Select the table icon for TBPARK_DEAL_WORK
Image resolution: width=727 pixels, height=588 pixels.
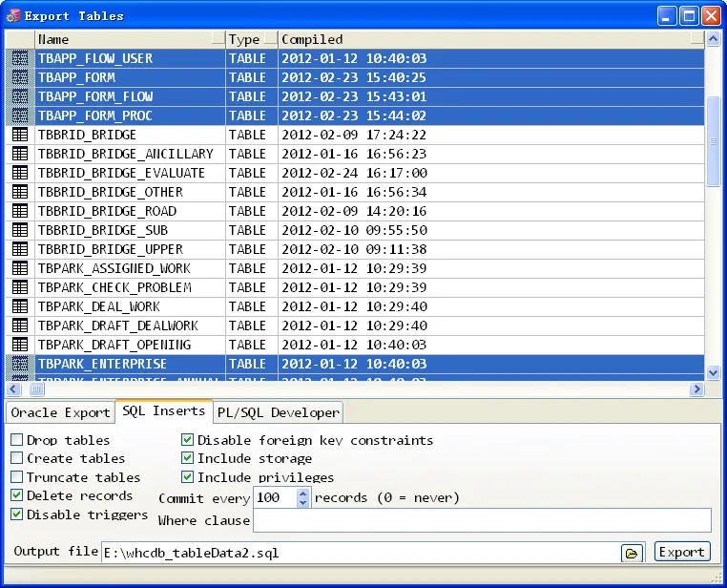[x=20, y=306]
